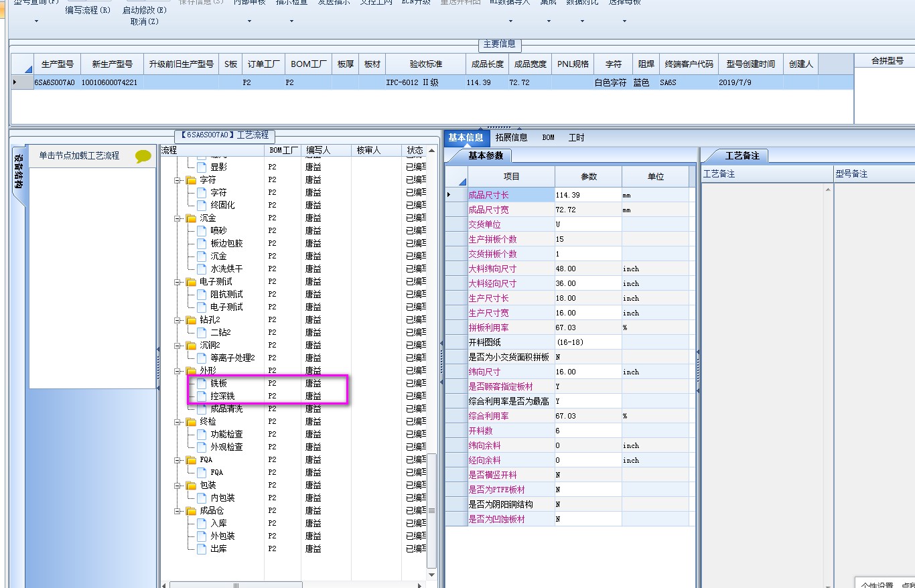Click the 取消(Z) button
This screenshot has height=588, width=915.
coord(145,21)
